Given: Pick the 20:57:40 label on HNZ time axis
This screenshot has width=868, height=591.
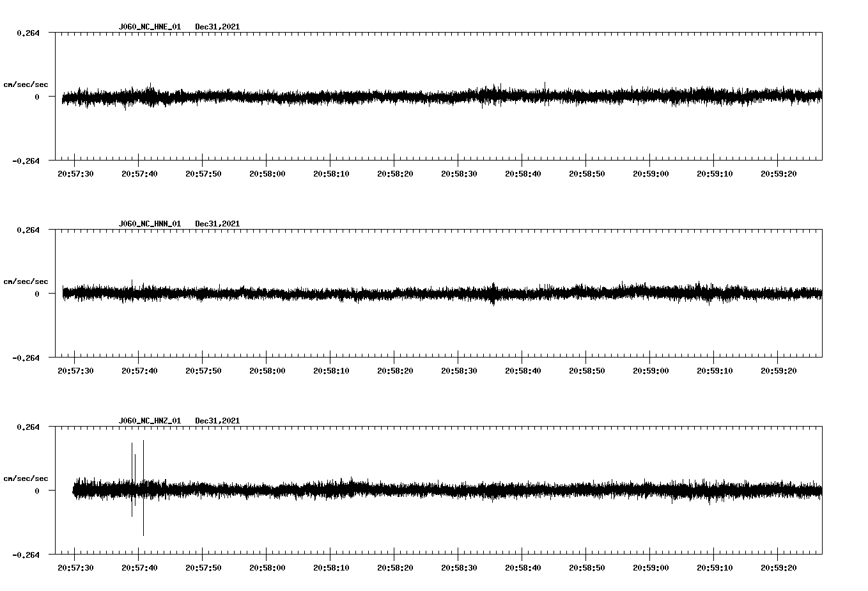Looking at the screenshot, I should [x=139, y=568].
